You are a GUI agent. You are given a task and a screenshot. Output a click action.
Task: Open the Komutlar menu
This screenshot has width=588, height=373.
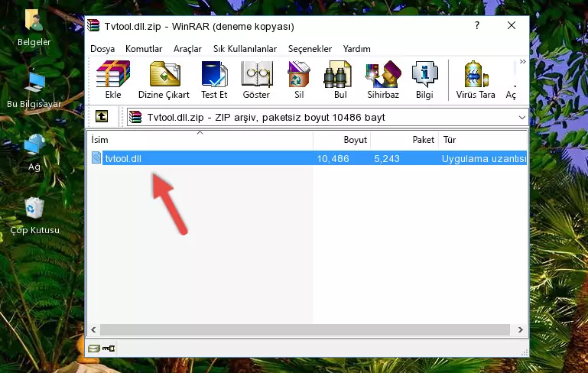tap(144, 49)
